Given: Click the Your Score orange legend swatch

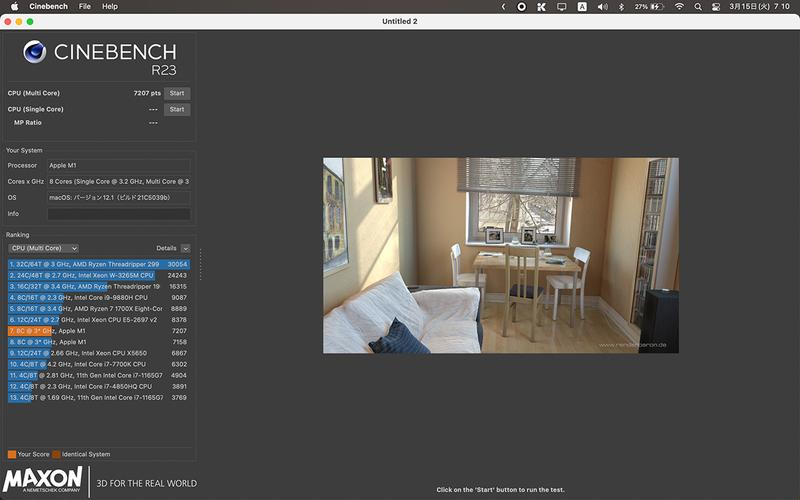Looking at the screenshot, I should pyautogui.click(x=12, y=454).
